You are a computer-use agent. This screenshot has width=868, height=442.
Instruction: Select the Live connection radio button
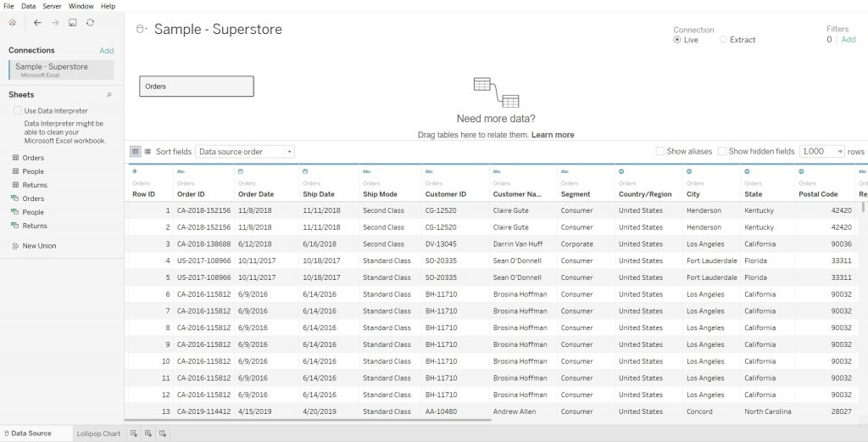[x=677, y=40]
